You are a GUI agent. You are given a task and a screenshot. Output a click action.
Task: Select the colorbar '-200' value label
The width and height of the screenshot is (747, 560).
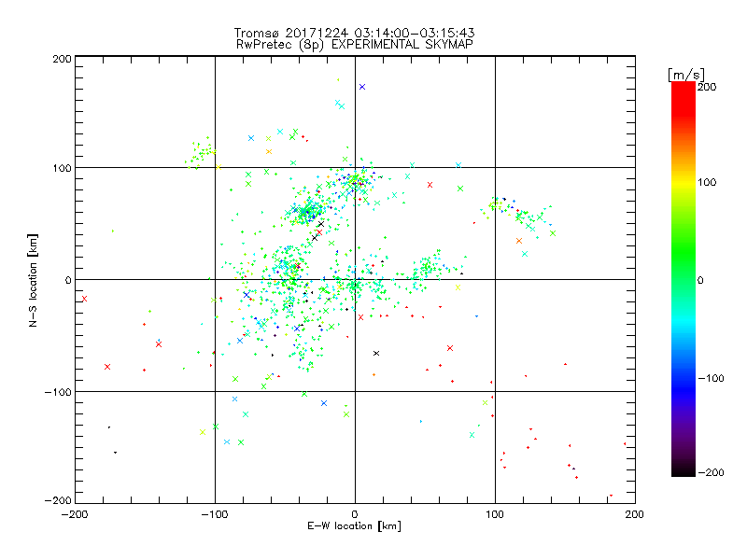click(711, 472)
